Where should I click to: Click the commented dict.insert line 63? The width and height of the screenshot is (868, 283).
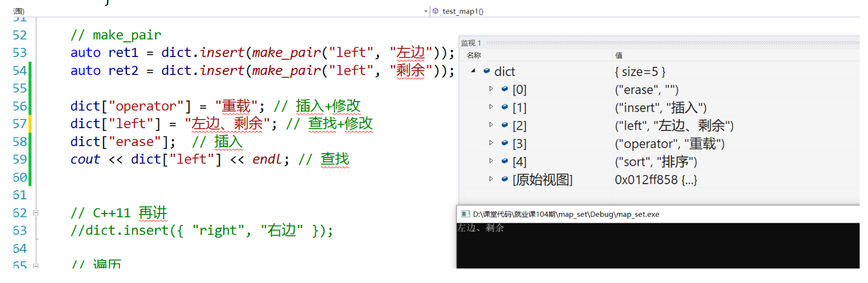tap(202, 231)
